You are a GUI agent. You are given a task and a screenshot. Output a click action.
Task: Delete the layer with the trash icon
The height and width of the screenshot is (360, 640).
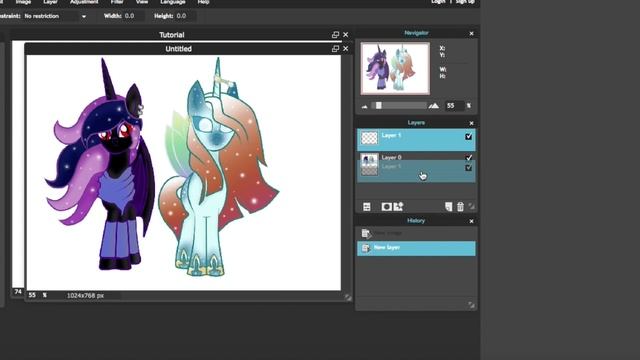[x=460, y=207]
